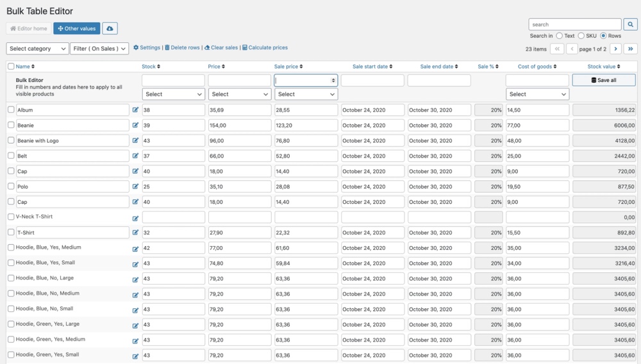Click the bulk Sale price number stepper
The width and height of the screenshot is (641, 364).
[333, 80]
